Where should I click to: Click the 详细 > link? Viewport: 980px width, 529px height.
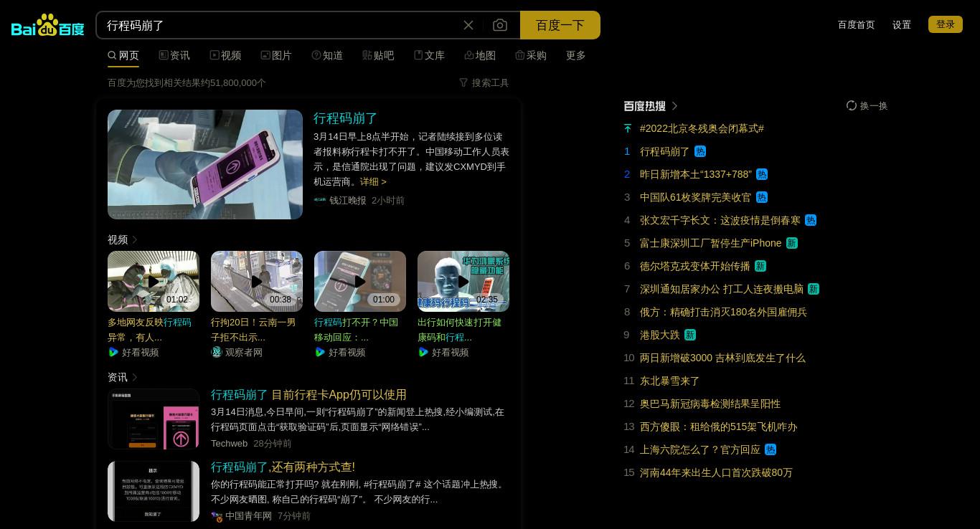coord(373,181)
